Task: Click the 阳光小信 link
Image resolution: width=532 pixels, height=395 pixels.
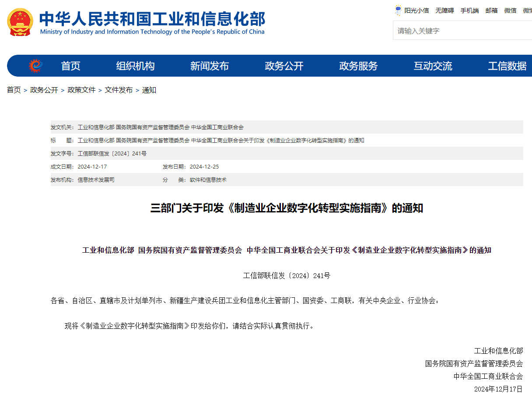Action: click(x=416, y=11)
